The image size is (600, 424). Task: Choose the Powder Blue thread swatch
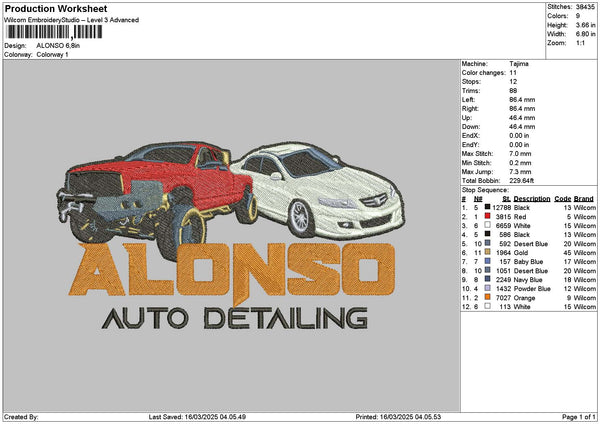(x=487, y=288)
